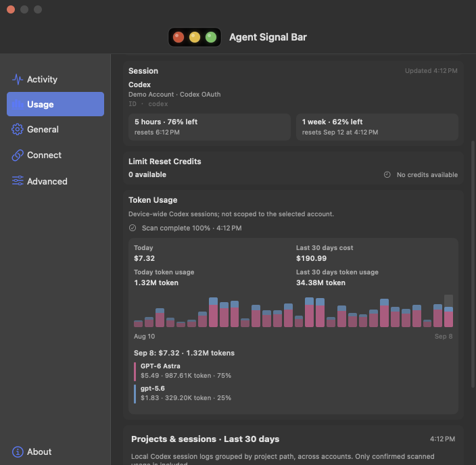The image size is (476, 465).
Task: Click the Sep 8: $7.32 · 1.32M tokens summary
Action: (x=185, y=353)
